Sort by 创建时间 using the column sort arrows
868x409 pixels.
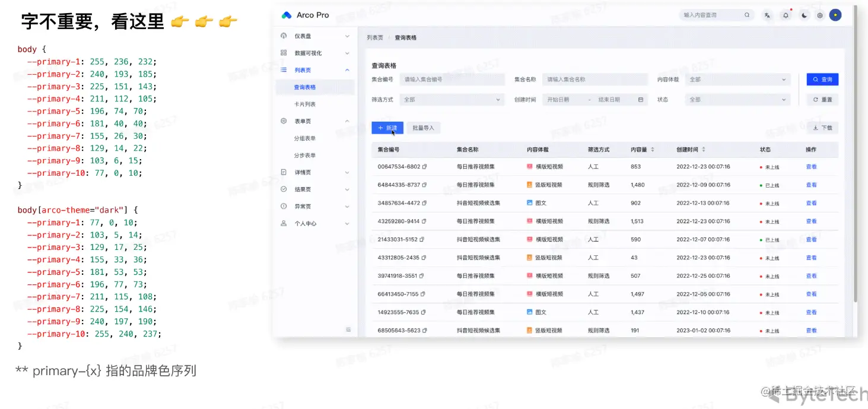tap(704, 150)
